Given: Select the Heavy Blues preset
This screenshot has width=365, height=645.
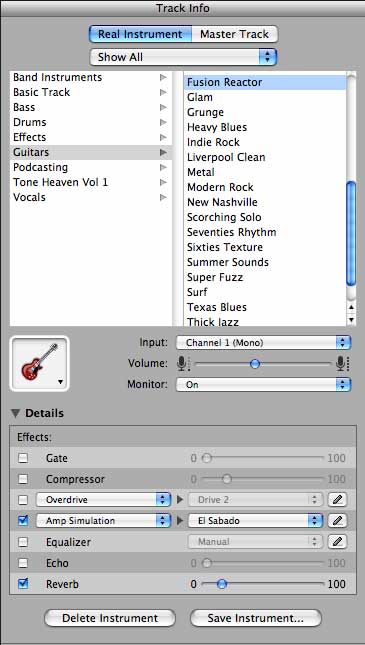Looking at the screenshot, I should click(265, 127).
